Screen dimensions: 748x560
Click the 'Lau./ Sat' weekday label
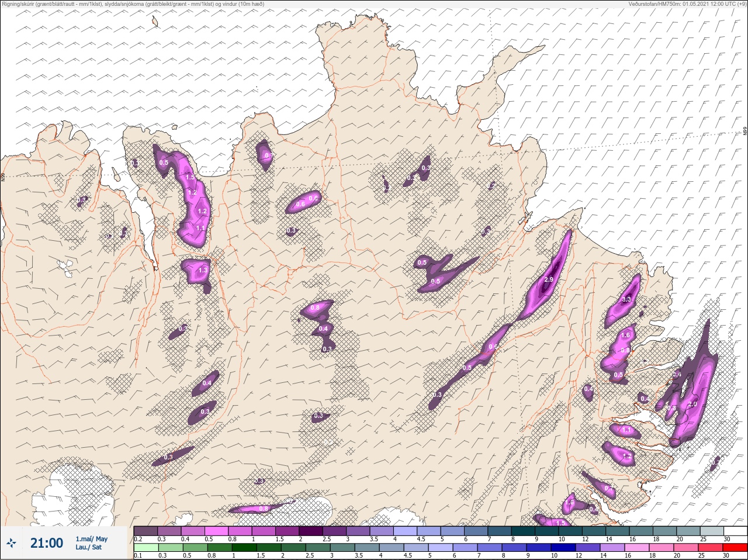(x=89, y=547)
